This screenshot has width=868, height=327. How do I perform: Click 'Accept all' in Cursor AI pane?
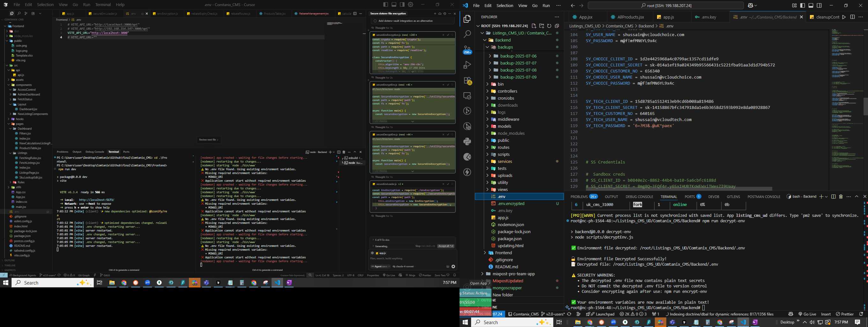[x=446, y=246]
